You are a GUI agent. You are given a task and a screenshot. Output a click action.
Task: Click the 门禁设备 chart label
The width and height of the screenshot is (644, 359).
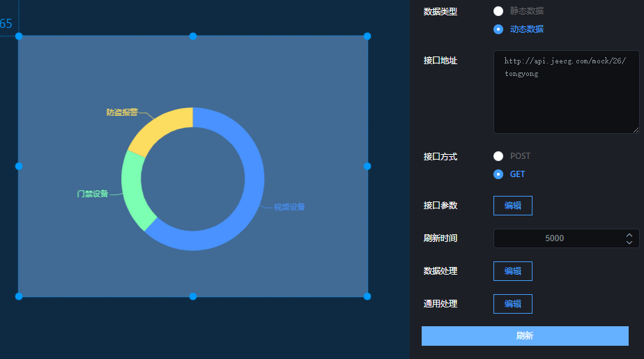pyautogui.click(x=93, y=194)
